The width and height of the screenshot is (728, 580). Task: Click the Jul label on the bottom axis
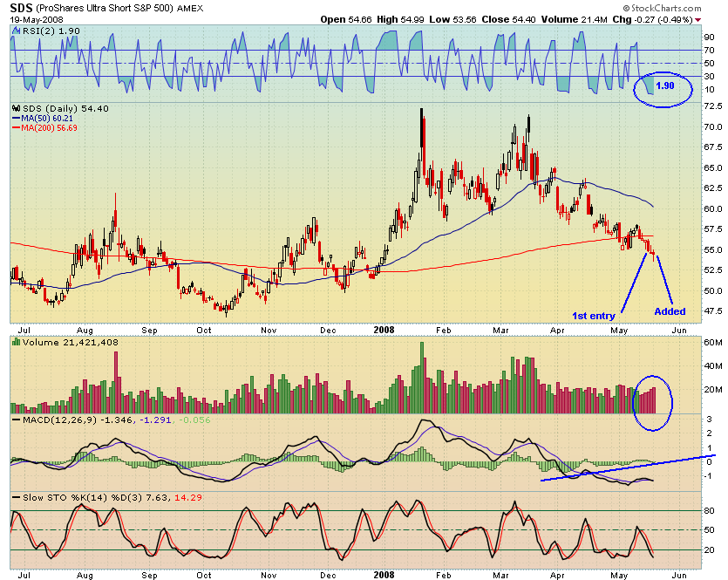[x=24, y=575]
